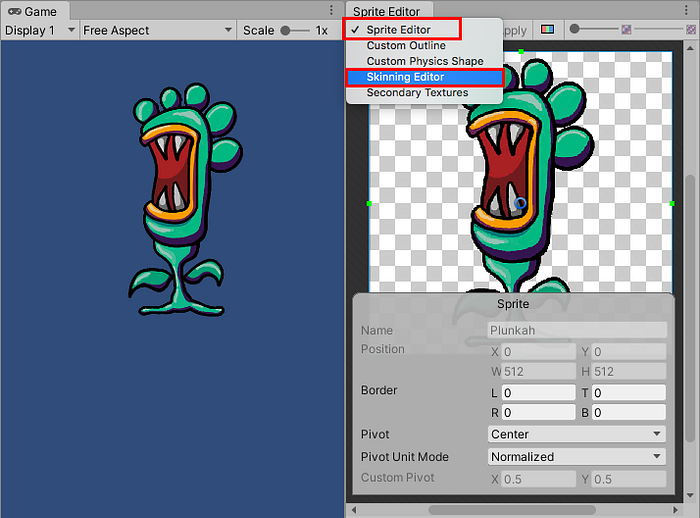This screenshot has width=700, height=518.
Task: Click the mip level slider track
Action: pyautogui.click(x=658, y=29)
